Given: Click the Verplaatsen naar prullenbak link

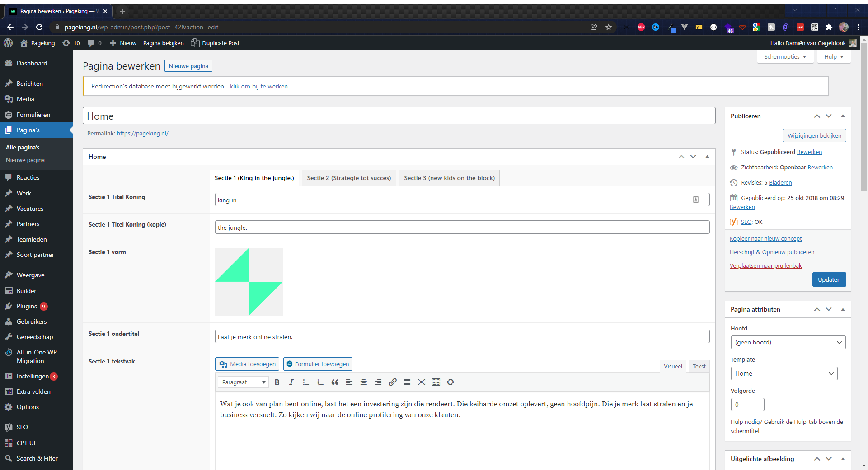Looking at the screenshot, I should tap(765, 265).
